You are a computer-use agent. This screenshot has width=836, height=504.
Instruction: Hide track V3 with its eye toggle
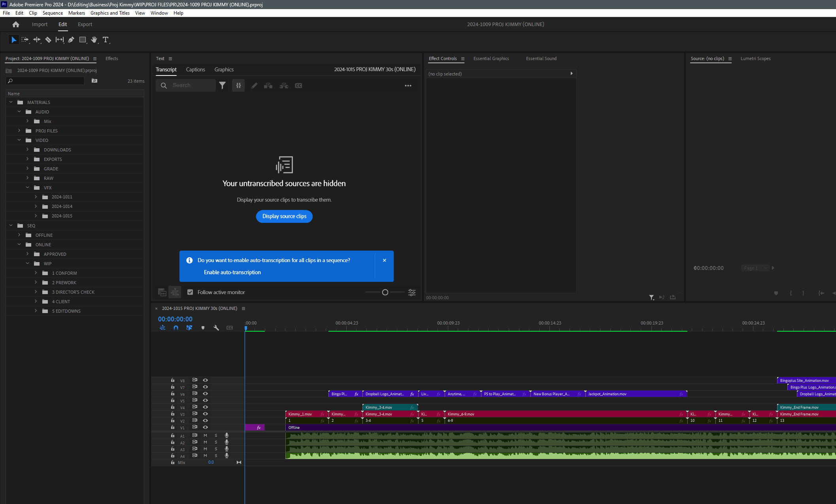[x=205, y=414]
